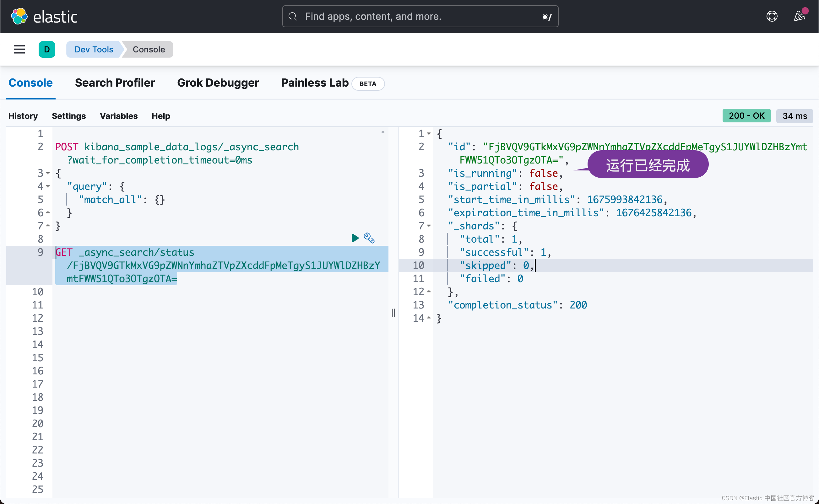This screenshot has height=504, width=819.
Task: Switch to the Search Profiler tab
Action: [115, 83]
